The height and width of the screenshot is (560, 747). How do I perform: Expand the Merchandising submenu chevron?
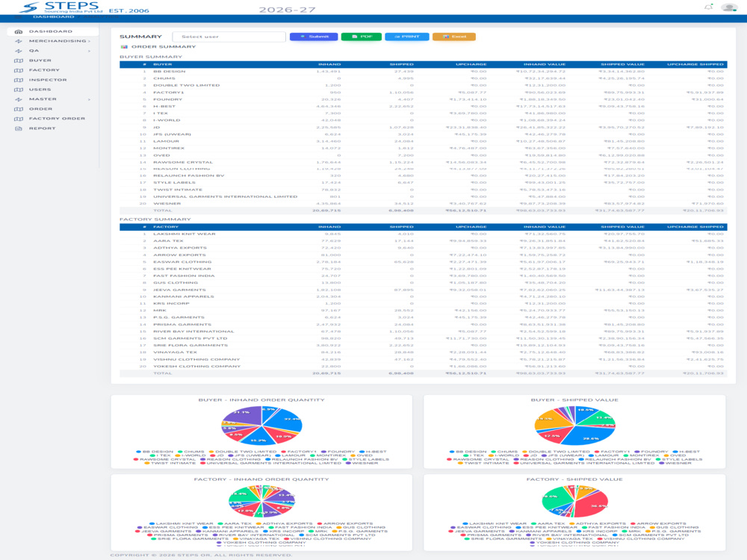(x=89, y=41)
